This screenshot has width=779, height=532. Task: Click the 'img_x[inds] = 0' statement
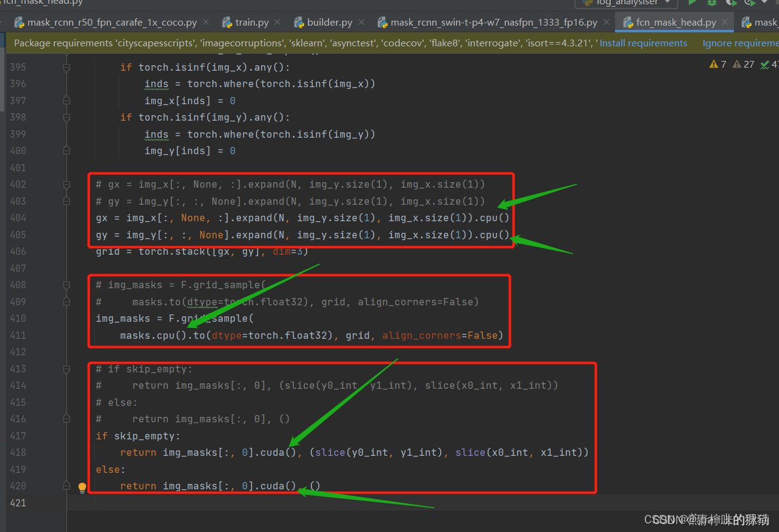(x=190, y=101)
